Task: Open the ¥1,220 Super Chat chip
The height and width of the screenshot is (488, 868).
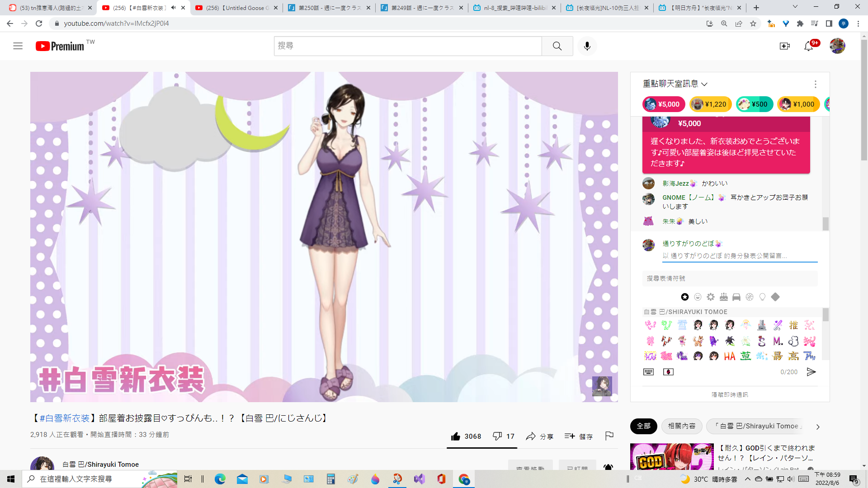Action: 710,104
